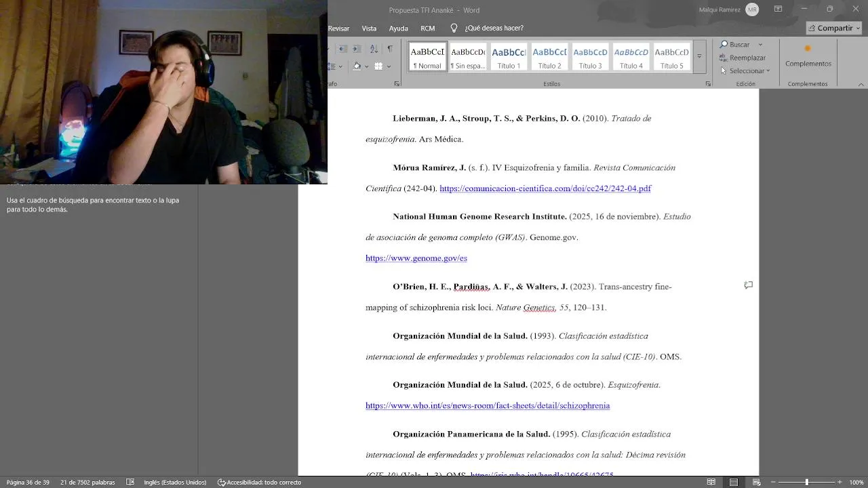868x488 pixels.
Task: Open 100% zoom level dialog
Action: (x=856, y=483)
